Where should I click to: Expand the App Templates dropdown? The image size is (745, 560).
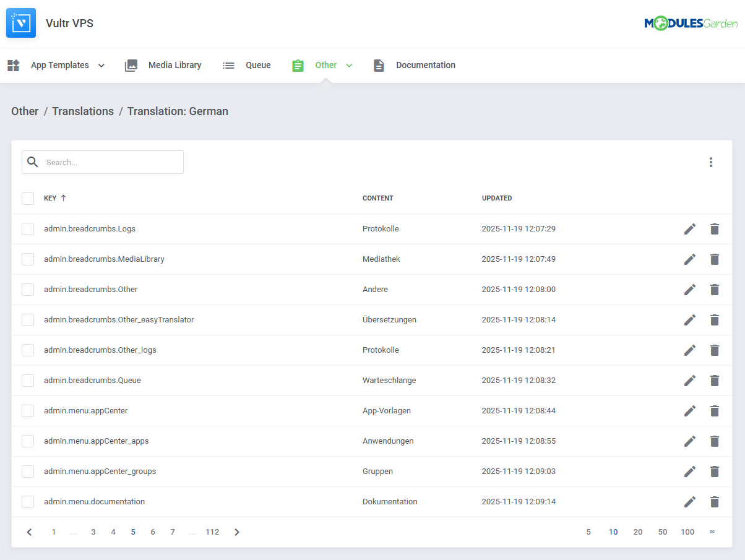pos(101,65)
